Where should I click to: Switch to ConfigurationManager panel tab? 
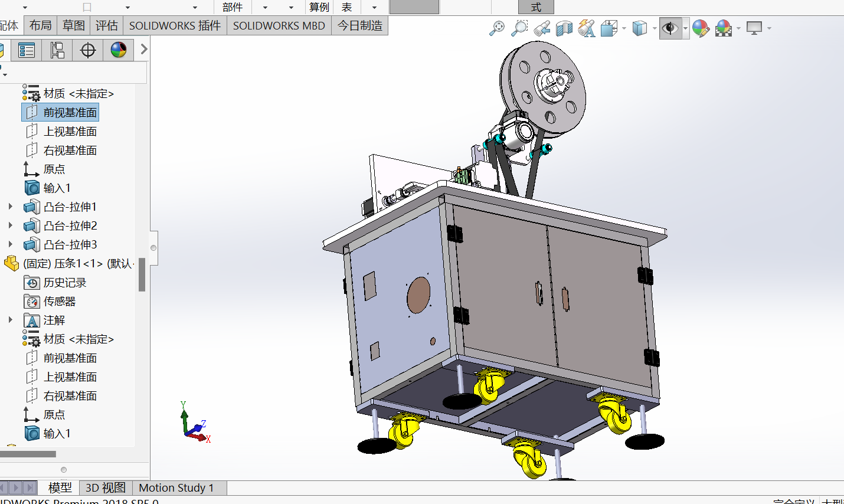click(57, 50)
